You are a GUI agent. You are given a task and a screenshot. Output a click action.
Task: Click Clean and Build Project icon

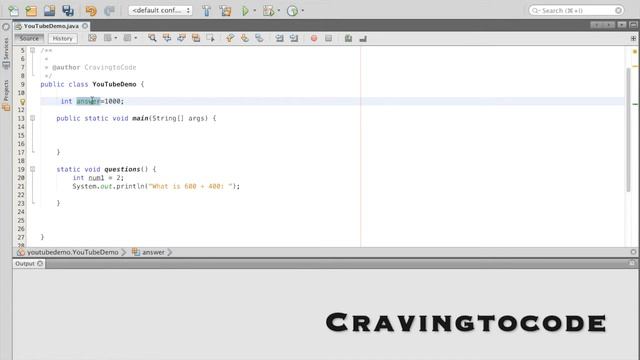(225, 11)
